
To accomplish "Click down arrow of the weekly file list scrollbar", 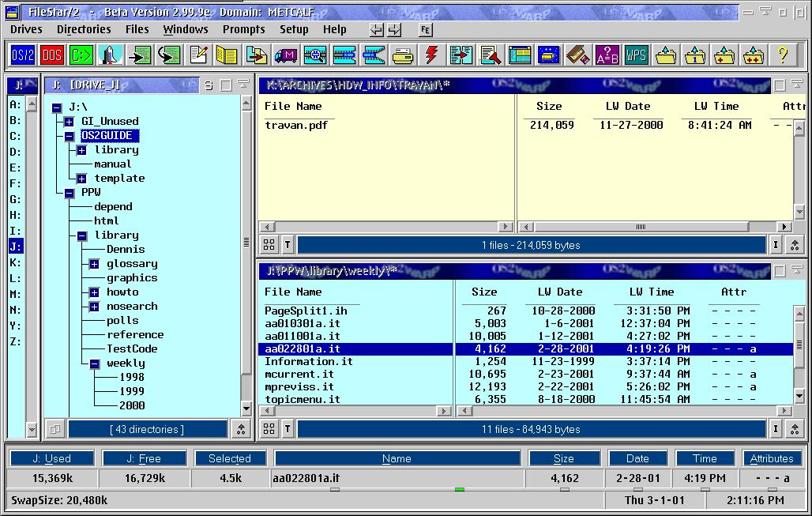I will coord(799,397).
